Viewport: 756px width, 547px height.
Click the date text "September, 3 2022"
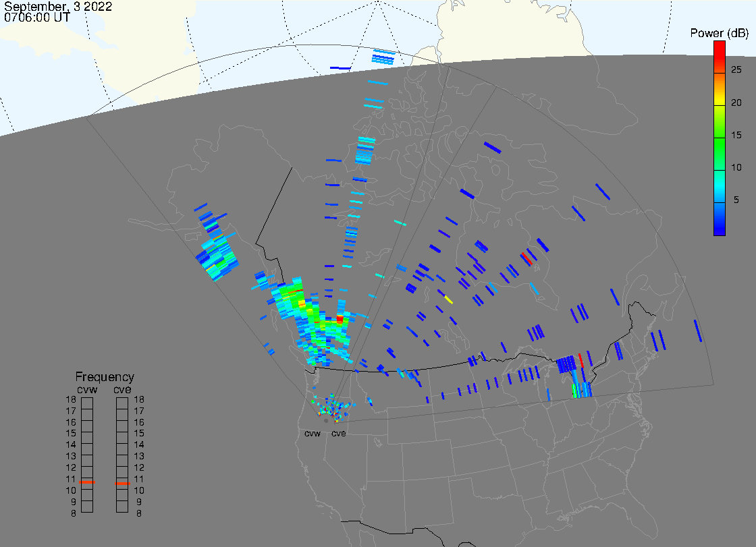(58, 6)
